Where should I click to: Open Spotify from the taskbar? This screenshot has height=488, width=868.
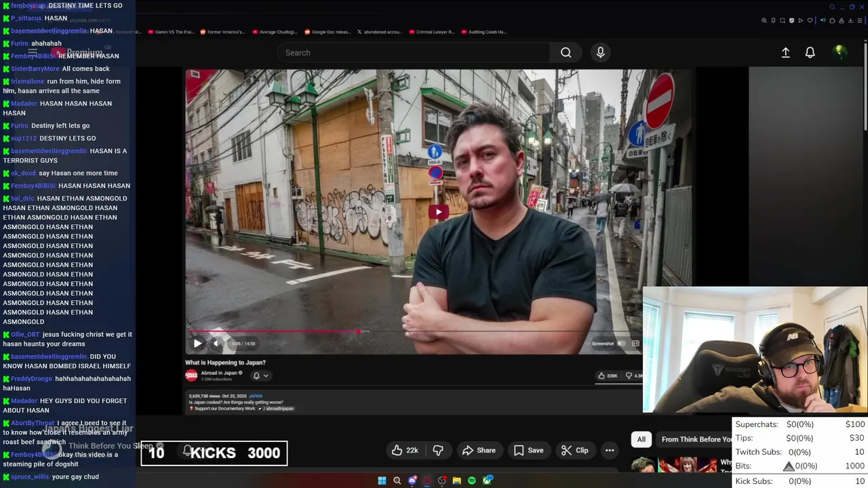tap(472, 481)
